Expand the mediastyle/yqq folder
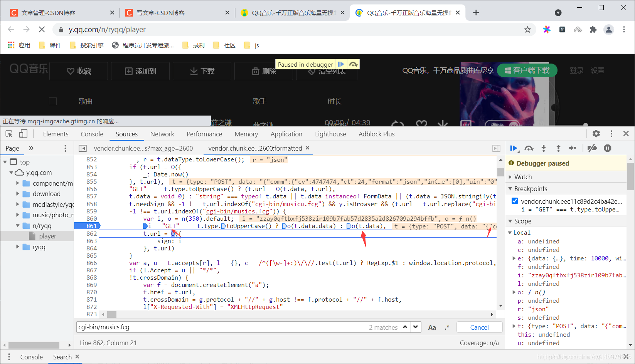Screen dimensions: 635x364 coord(17,205)
